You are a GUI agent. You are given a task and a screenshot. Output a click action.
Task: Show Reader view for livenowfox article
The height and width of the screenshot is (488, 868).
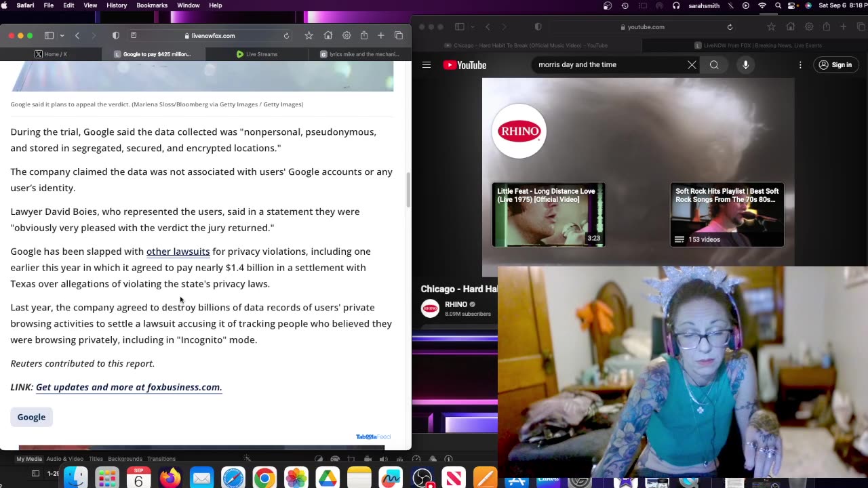[134, 35]
